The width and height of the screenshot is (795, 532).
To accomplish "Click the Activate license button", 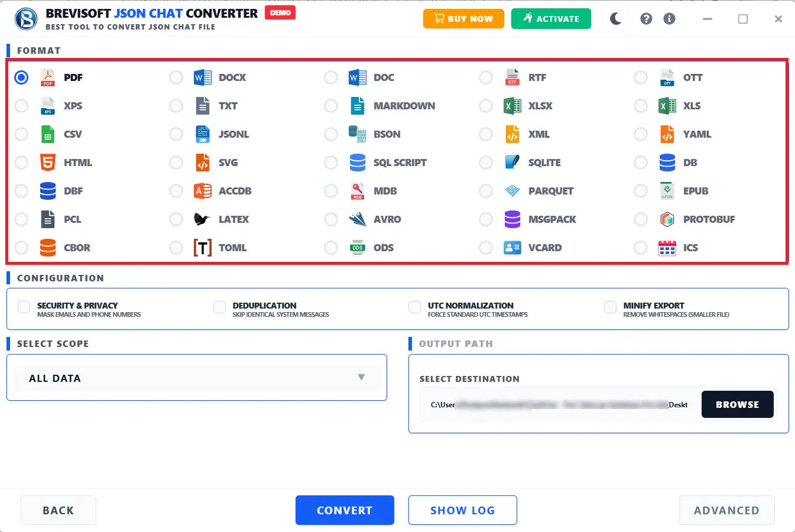I will pos(551,18).
